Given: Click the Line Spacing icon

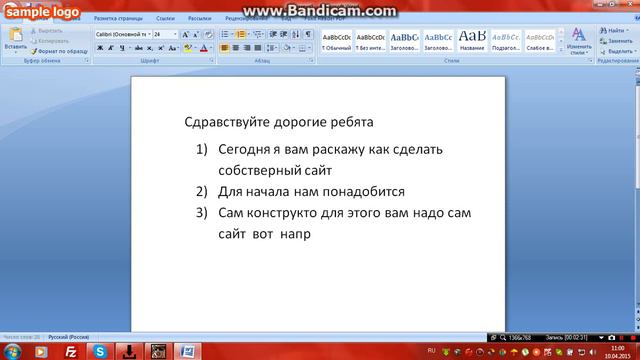Looking at the screenshot, I should pos(271,48).
